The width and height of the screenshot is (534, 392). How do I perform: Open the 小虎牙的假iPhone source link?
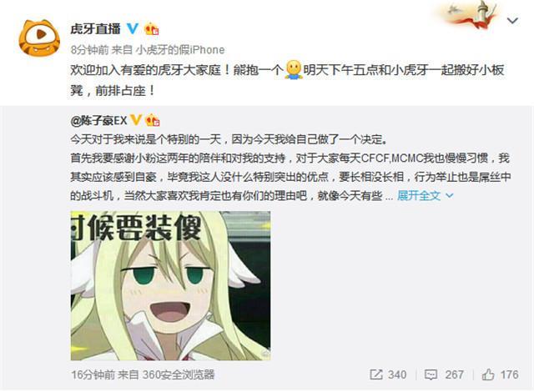coord(180,50)
